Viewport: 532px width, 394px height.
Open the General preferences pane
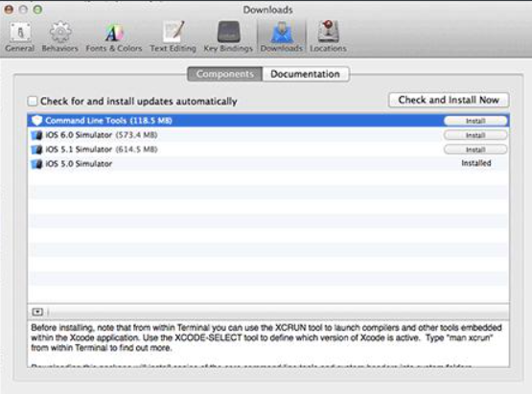pyautogui.click(x=20, y=36)
